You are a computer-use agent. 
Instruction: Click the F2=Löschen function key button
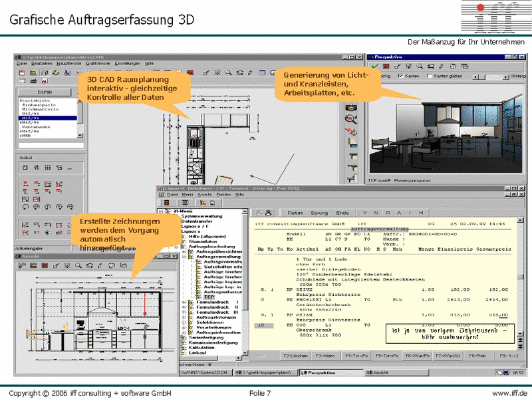pyautogui.click(x=295, y=356)
